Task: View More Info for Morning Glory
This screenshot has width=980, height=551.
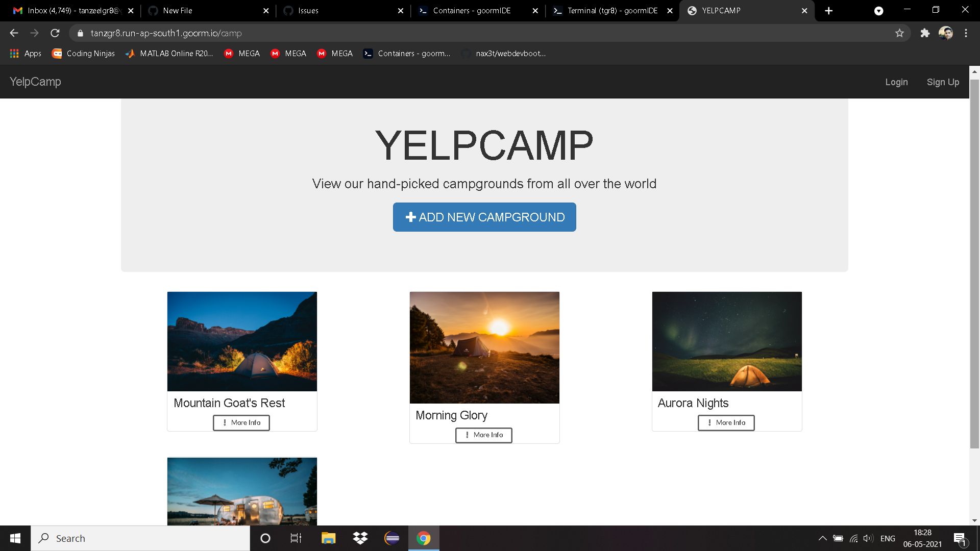Action: pyautogui.click(x=483, y=435)
